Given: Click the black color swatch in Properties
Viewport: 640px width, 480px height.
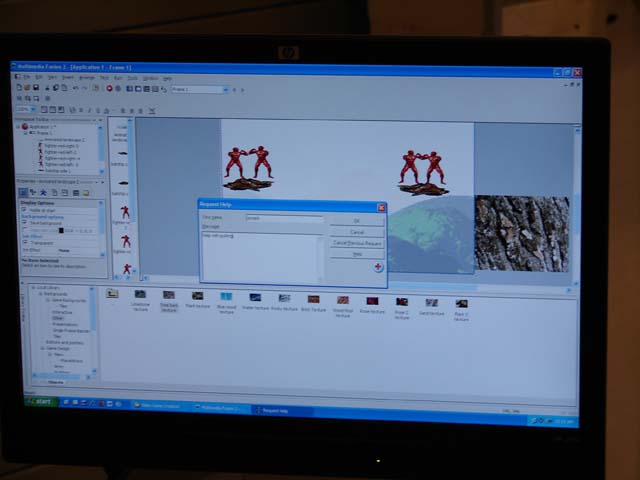Looking at the screenshot, I should point(60,229).
